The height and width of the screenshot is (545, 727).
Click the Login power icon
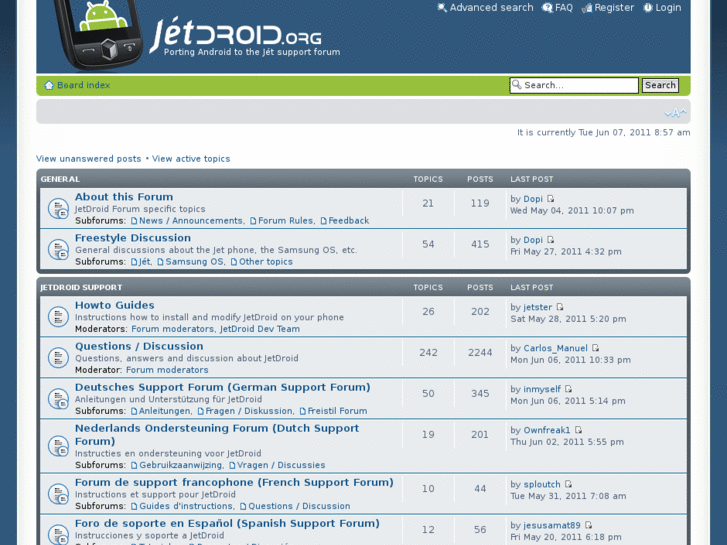pyautogui.click(x=648, y=8)
